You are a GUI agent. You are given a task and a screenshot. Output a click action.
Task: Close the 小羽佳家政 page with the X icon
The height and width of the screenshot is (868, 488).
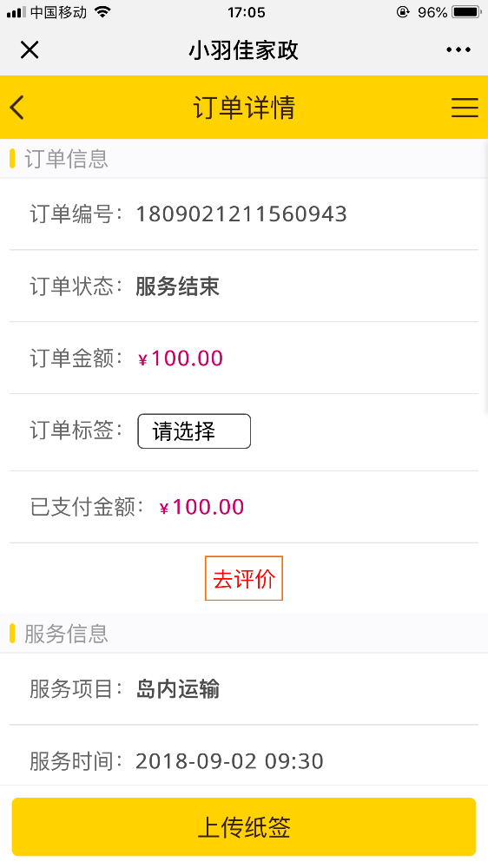(x=30, y=49)
